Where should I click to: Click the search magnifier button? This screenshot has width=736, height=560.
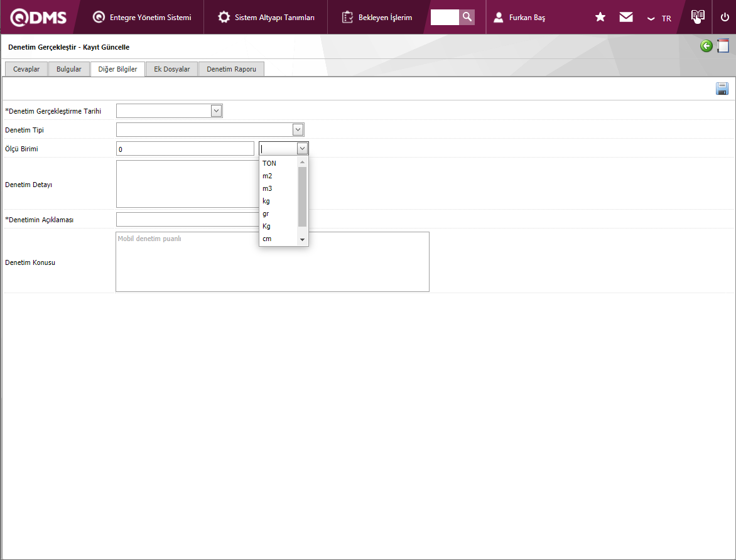[467, 17]
